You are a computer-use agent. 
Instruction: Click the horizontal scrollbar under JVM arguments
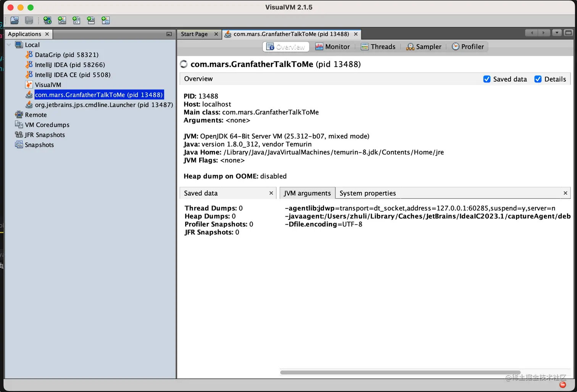pyautogui.click(x=400, y=372)
